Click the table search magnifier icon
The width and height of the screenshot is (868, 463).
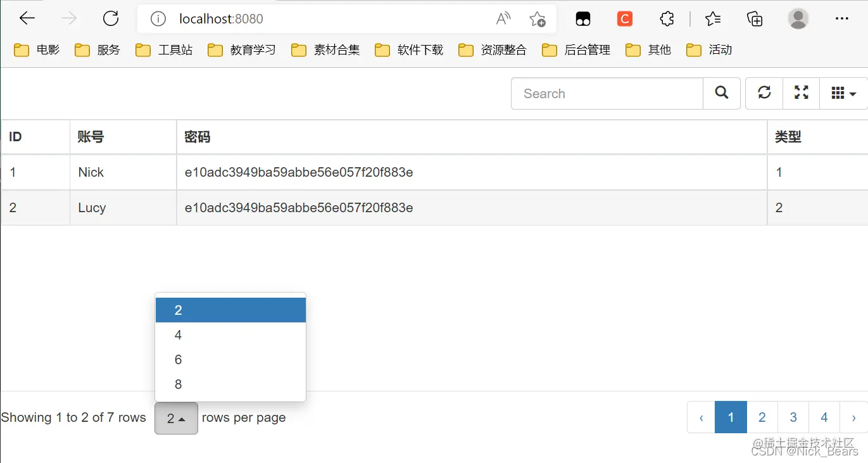pyautogui.click(x=721, y=92)
